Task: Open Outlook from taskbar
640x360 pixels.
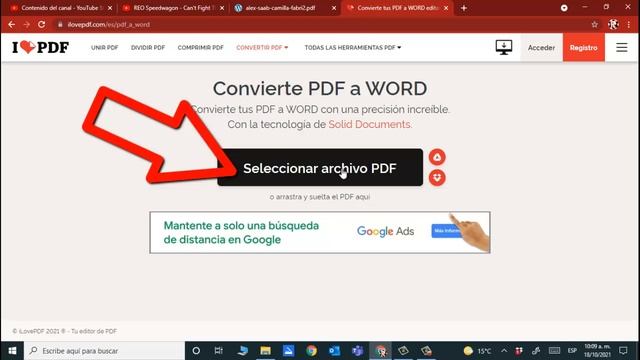Action: pyautogui.click(x=334, y=351)
